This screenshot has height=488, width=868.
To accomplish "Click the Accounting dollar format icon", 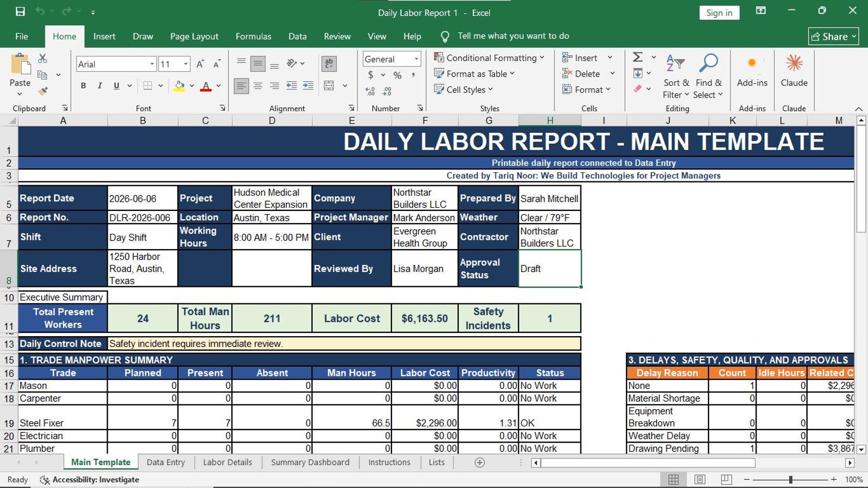I will pyautogui.click(x=371, y=75).
